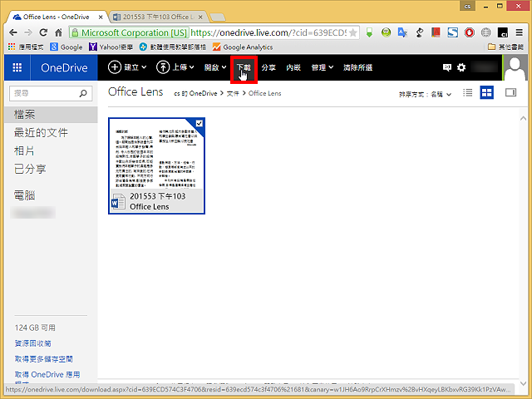Click the browser forward arrow
This screenshot has width=532, height=399.
[28, 32]
